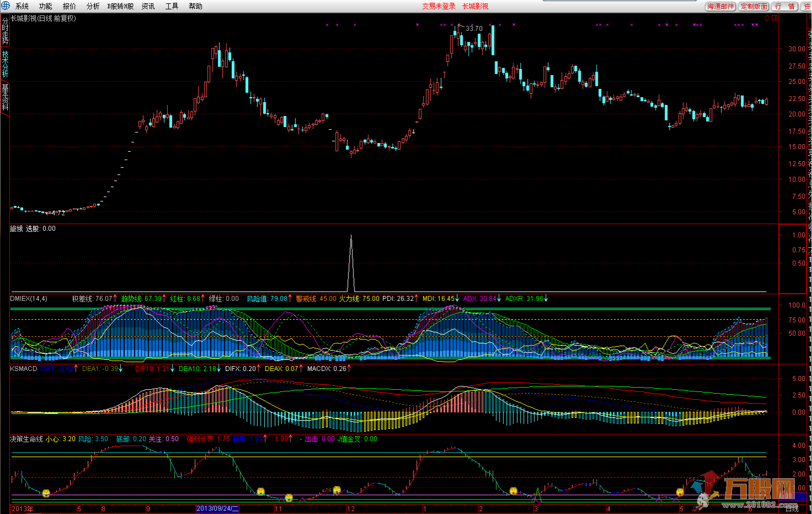Click the red panel-layout icon in chart corner
812x514 pixels.
pos(774,18)
